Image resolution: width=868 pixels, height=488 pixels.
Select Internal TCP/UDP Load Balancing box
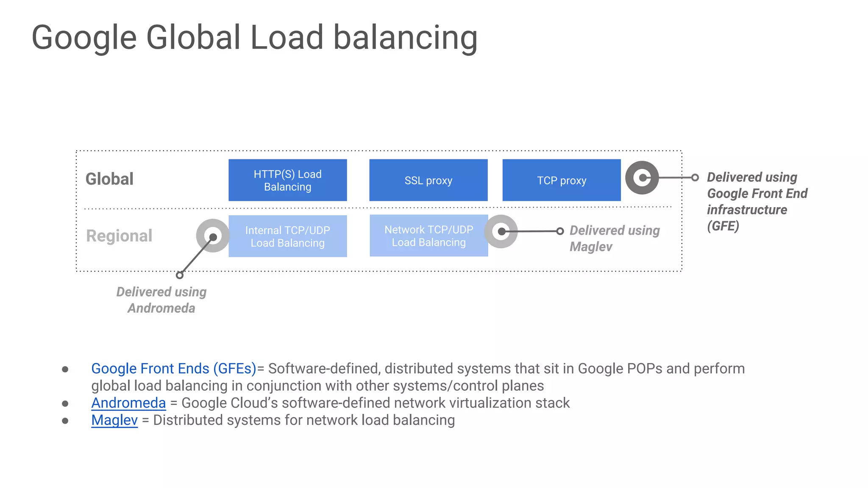288,236
